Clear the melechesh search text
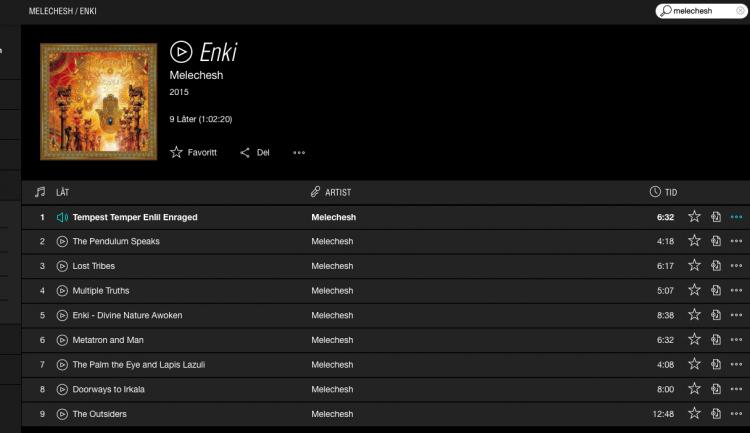Image resolution: width=750 pixels, height=433 pixels. 740,11
